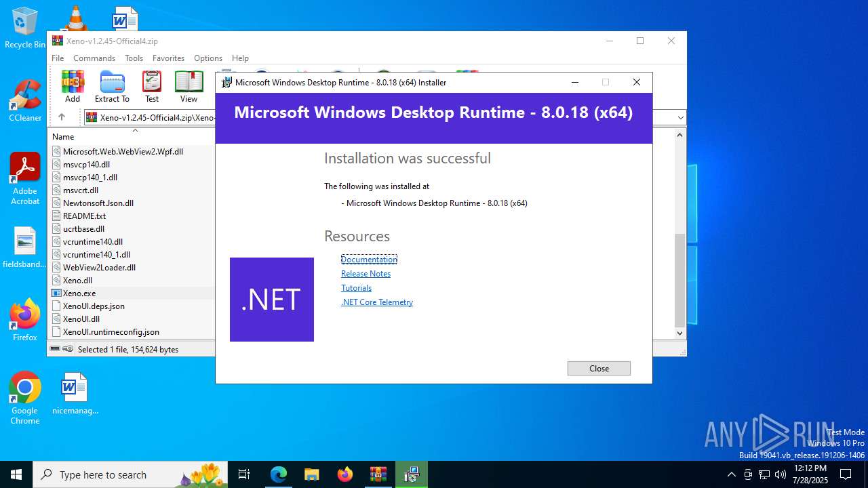Select msvcp140.dll in the file list
The image size is (868, 488).
(x=86, y=165)
